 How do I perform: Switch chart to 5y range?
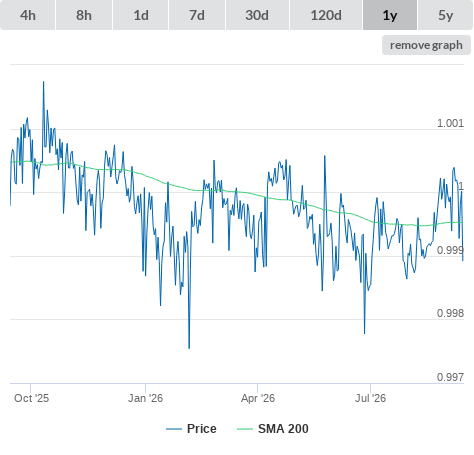coord(446,15)
